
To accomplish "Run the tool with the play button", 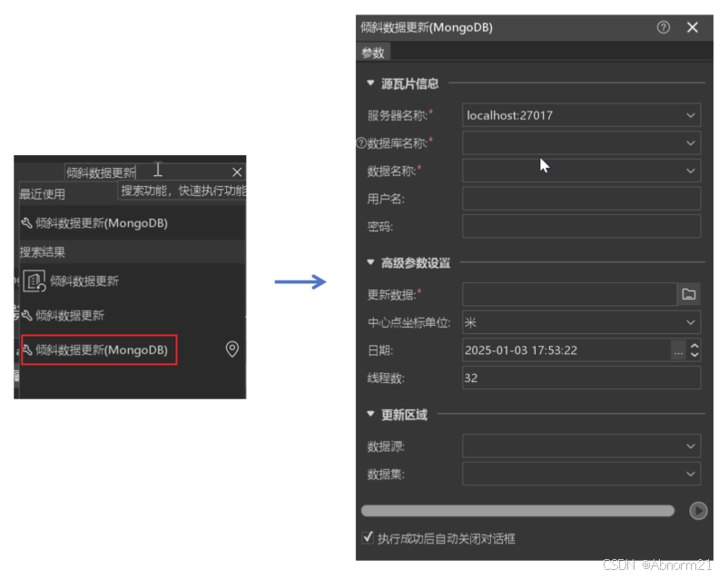I will coord(698,511).
